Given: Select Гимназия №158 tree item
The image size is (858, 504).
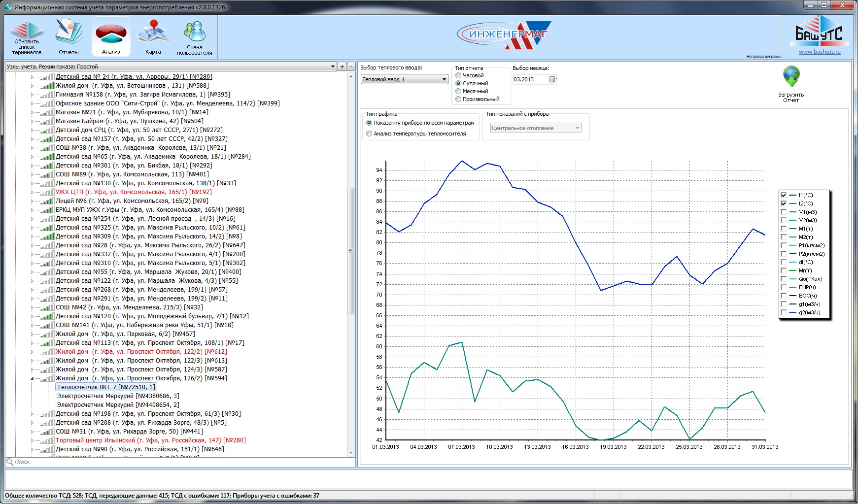Looking at the screenshot, I should coord(143,95).
